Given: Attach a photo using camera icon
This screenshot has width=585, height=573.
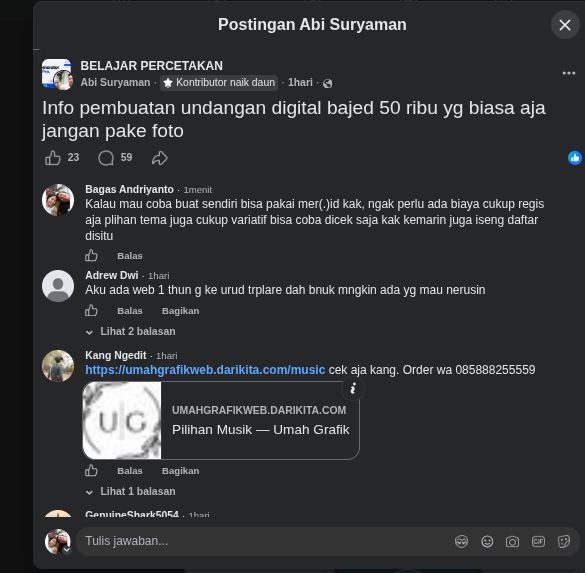Looking at the screenshot, I should pyautogui.click(x=512, y=541).
